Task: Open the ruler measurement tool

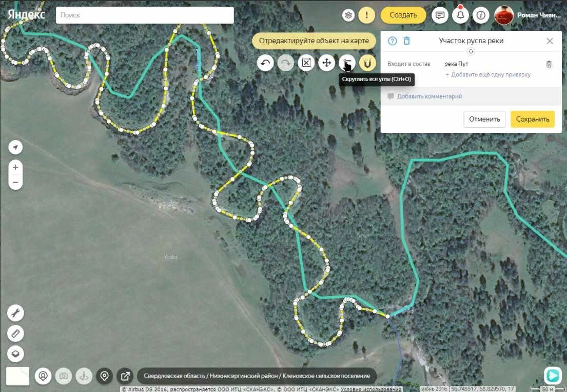Action: [x=15, y=333]
